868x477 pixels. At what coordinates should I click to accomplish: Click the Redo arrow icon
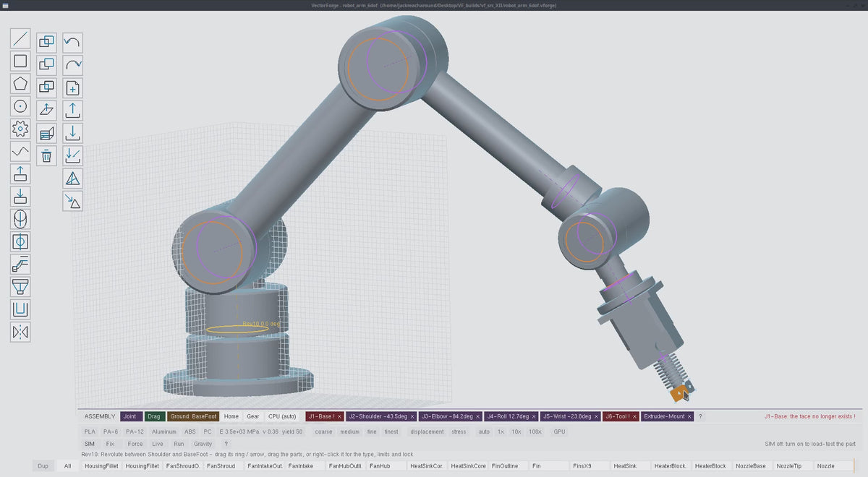[72, 65]
